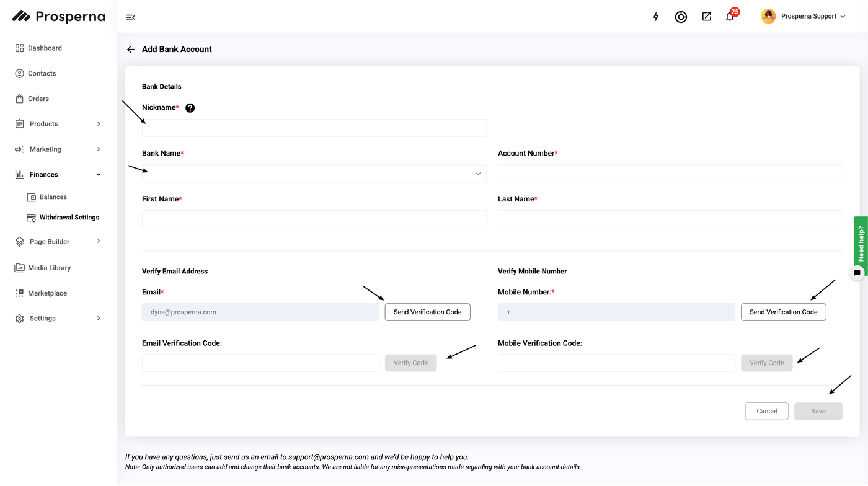Open the notifications bell
Screen dimensions: 868x486
[730, 17]
